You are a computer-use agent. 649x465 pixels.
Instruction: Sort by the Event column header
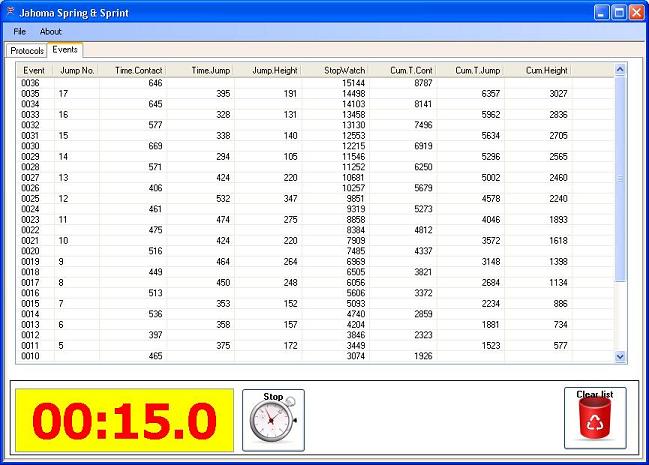coord(34,70)
